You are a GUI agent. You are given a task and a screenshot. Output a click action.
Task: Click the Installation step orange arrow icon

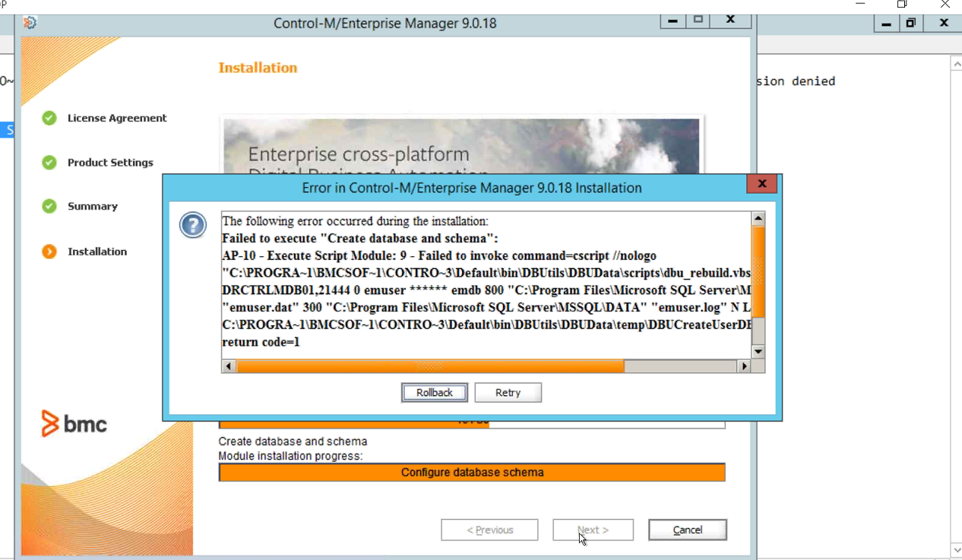[49, 252]
